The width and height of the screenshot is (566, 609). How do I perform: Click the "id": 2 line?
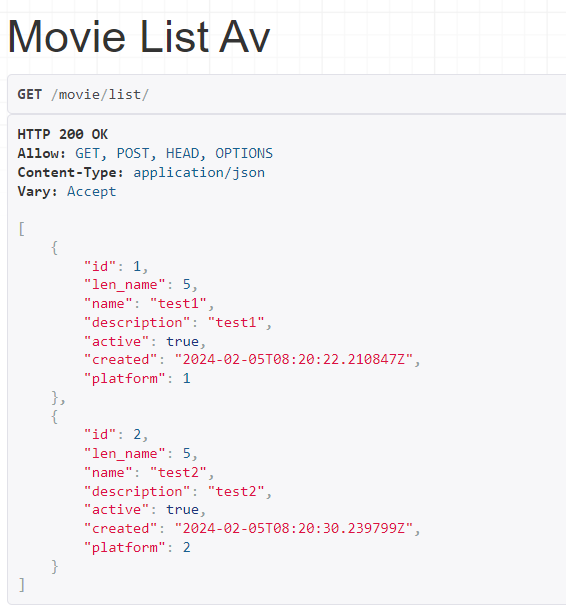tap(116, 435)
